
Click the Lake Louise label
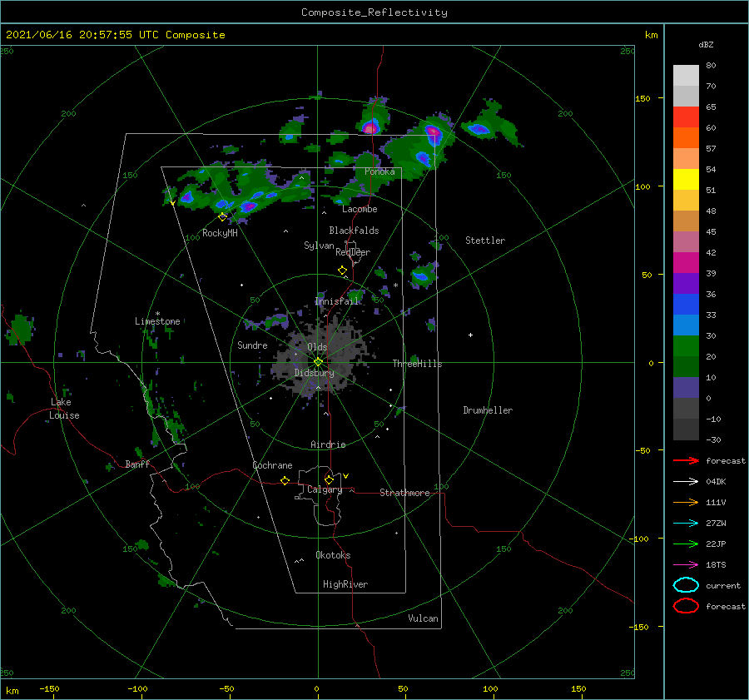pos(64,409)
